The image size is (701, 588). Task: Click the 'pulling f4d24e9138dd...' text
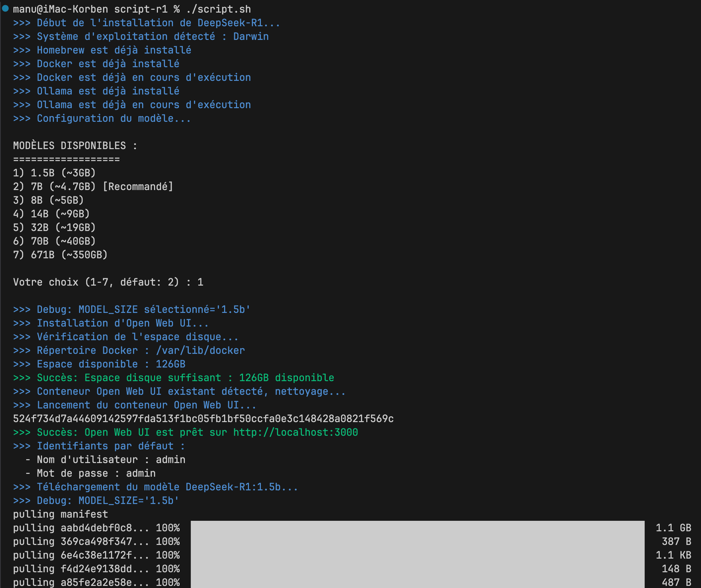click(81, 569)
